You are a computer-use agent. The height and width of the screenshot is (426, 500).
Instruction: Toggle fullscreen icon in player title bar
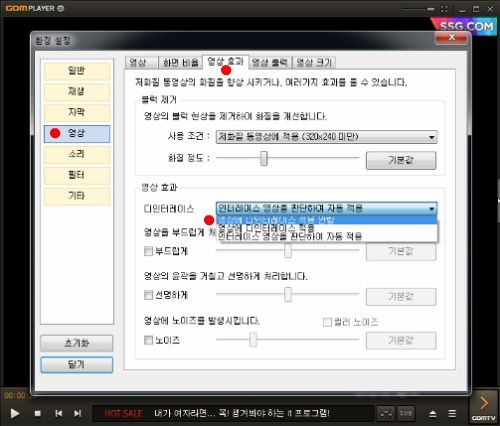click(444, 9)
